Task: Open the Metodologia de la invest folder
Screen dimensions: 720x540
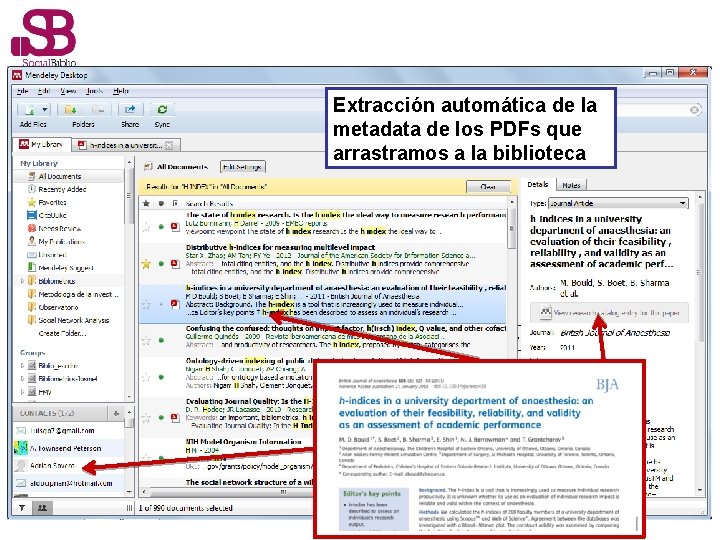Action: 78,294
